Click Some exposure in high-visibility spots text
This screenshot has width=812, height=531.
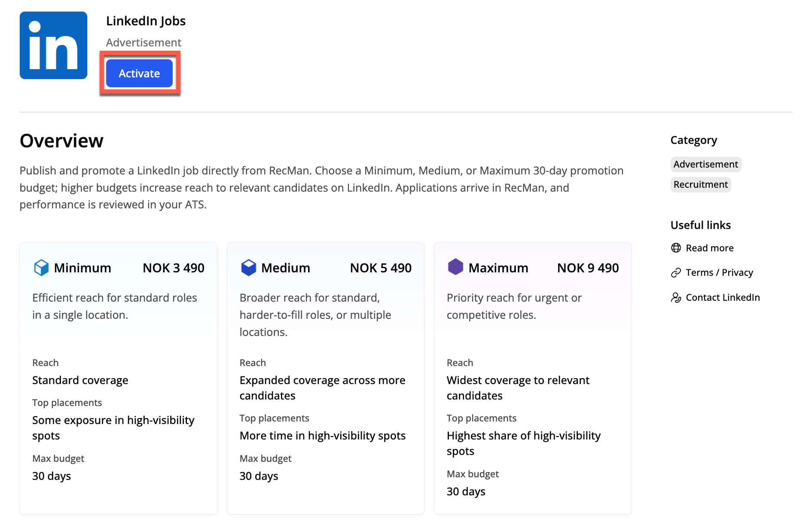click(x=113, y=428)
